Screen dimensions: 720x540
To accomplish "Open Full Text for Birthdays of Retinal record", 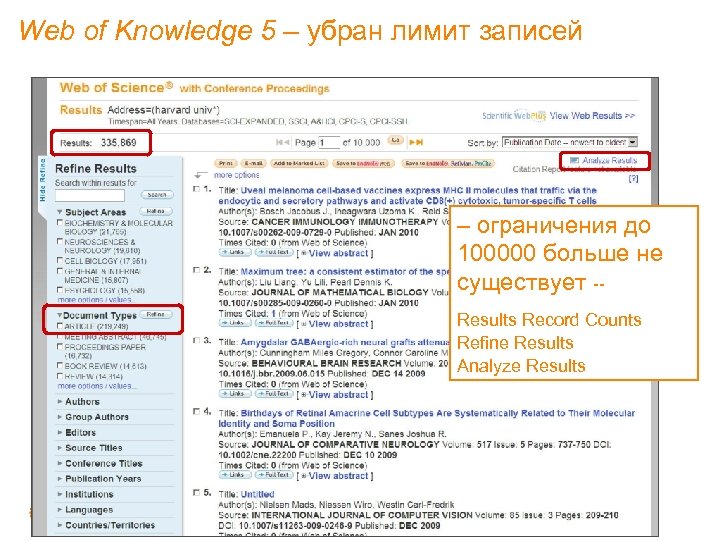I will [274, 475].
